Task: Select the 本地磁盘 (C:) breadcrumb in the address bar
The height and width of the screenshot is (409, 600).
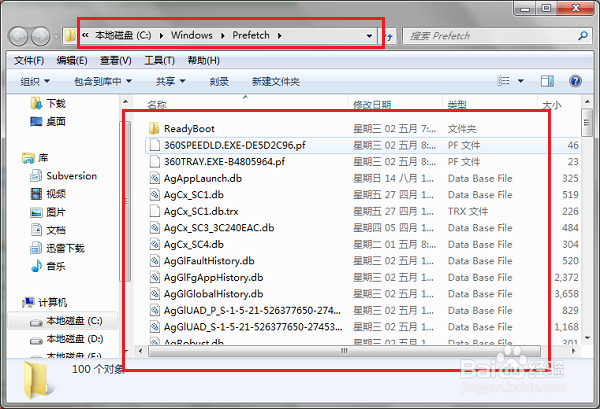Action: [123, 36]
